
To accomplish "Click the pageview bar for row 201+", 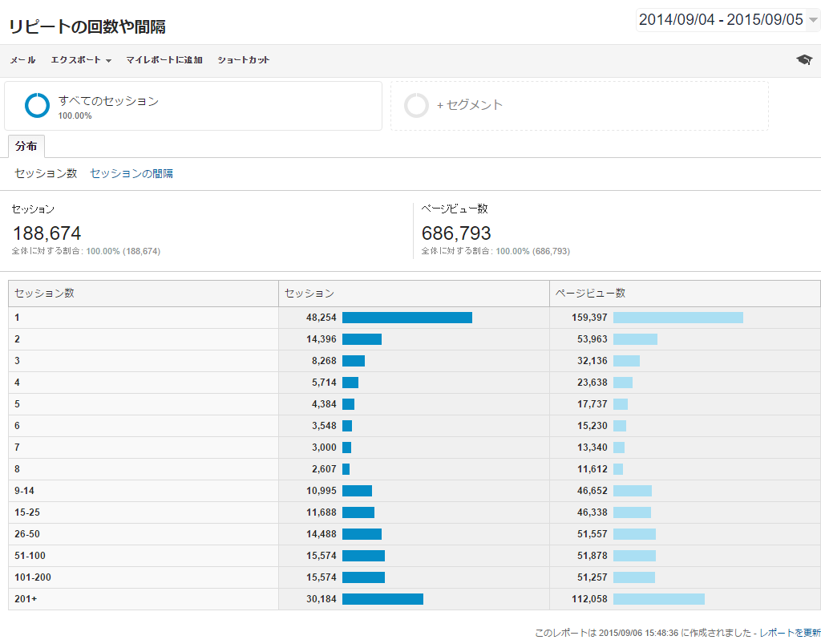I will click(658, 599).
